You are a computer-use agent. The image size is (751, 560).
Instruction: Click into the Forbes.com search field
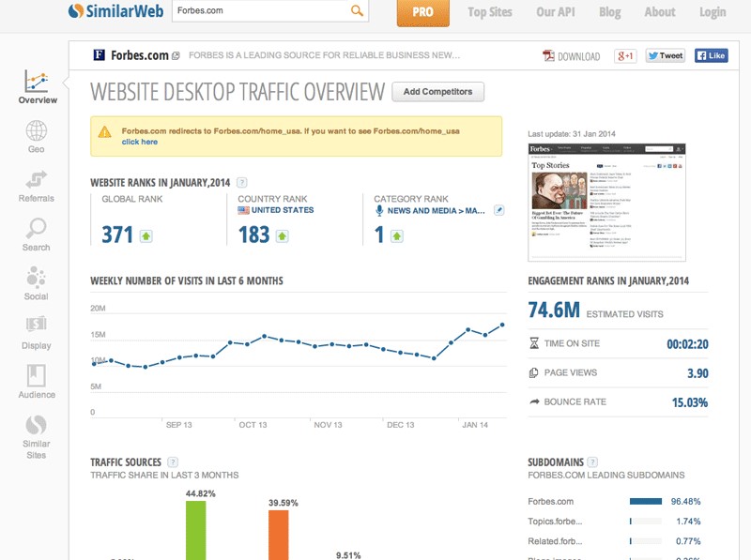[x=258, y=11]
